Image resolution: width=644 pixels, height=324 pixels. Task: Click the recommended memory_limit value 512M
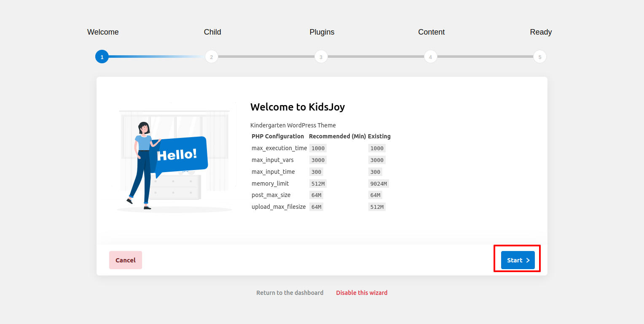[x=318, y=184]
